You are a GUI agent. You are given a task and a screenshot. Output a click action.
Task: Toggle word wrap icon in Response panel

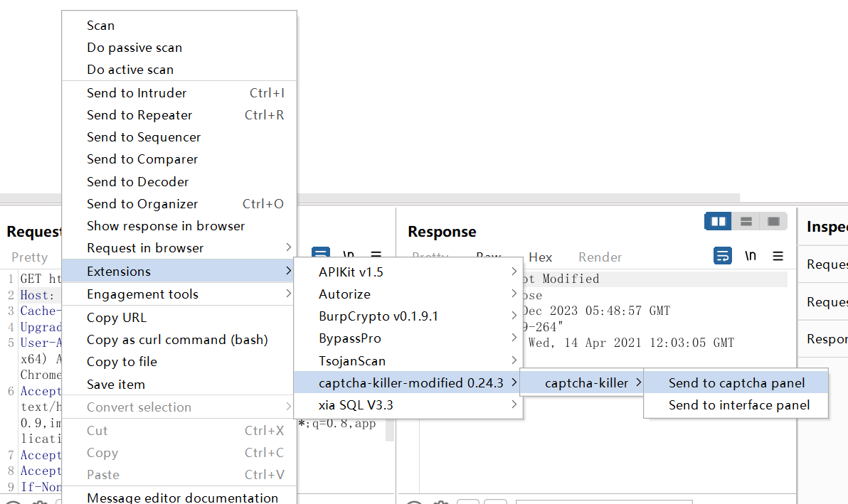click(x=723, y=256)
